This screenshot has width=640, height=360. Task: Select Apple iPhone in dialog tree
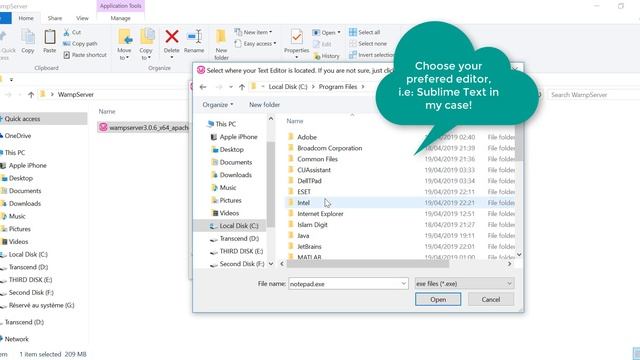(x=238, y=137)
